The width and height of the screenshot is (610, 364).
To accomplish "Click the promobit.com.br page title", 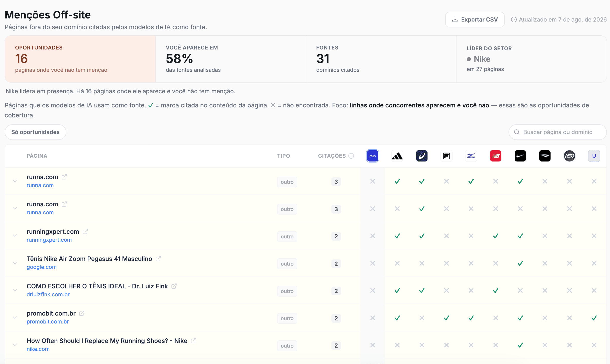I will (x=51, y=314).
